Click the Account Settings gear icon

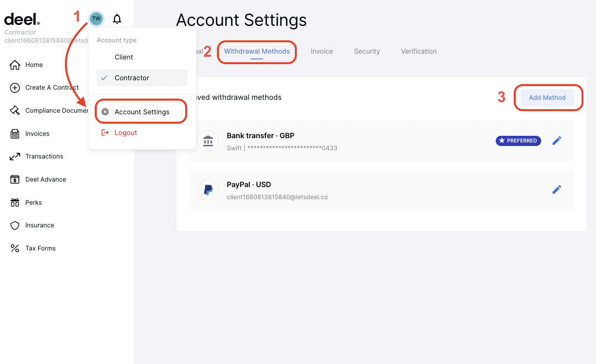(x=105, y=112)
